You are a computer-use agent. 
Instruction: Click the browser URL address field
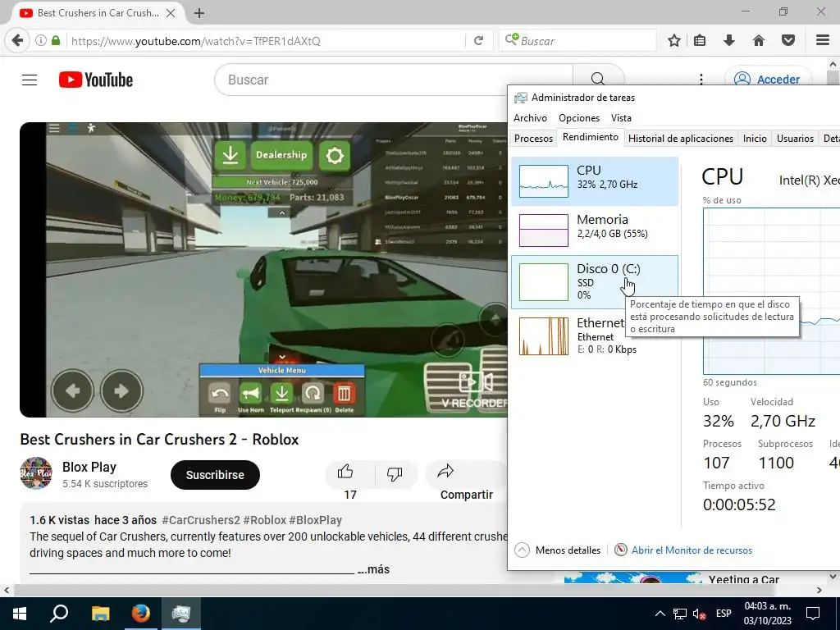tap(265, 41)
